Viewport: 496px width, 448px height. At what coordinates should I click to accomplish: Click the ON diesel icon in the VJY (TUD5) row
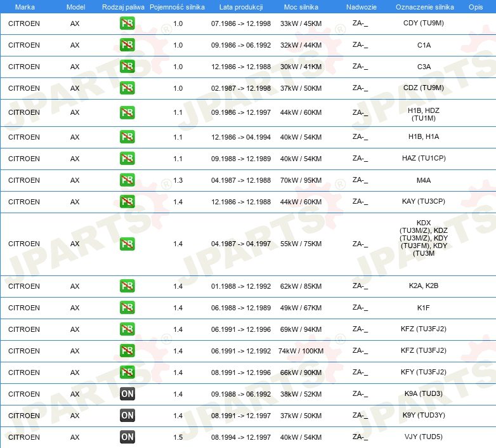[x=127, y=437]
